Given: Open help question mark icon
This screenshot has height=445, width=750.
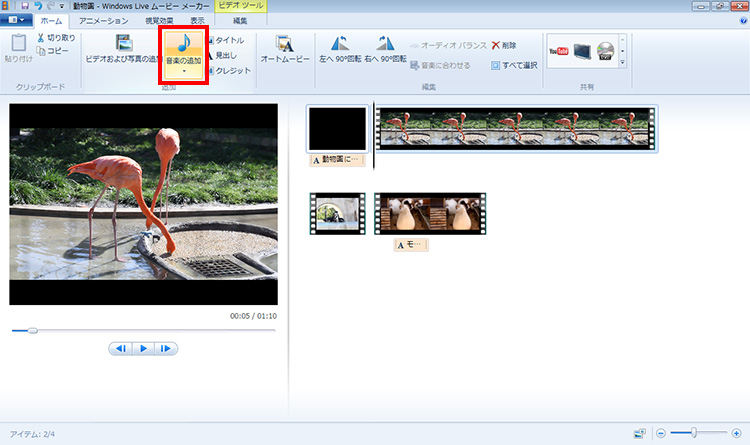Looking at the screenshot, I should click(x=743, y=21).
